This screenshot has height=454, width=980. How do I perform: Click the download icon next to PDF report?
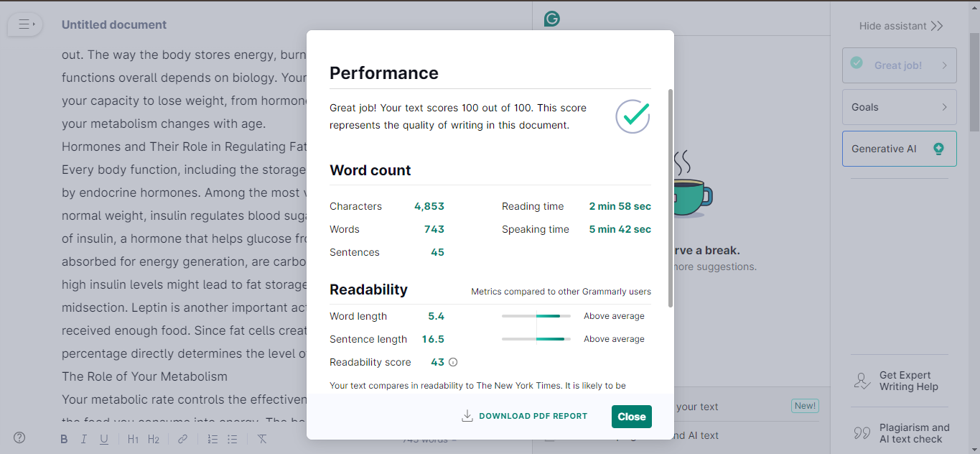pos(467,416)
